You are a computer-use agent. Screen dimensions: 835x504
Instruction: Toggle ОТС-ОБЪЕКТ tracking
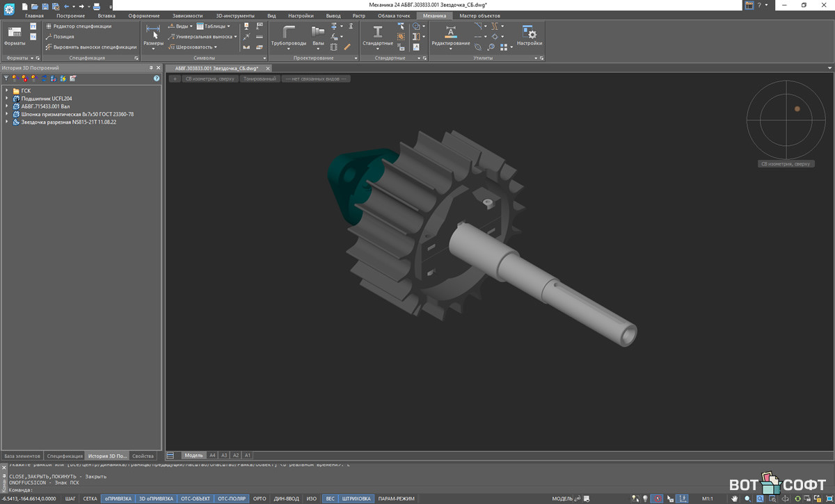point(196,498)
